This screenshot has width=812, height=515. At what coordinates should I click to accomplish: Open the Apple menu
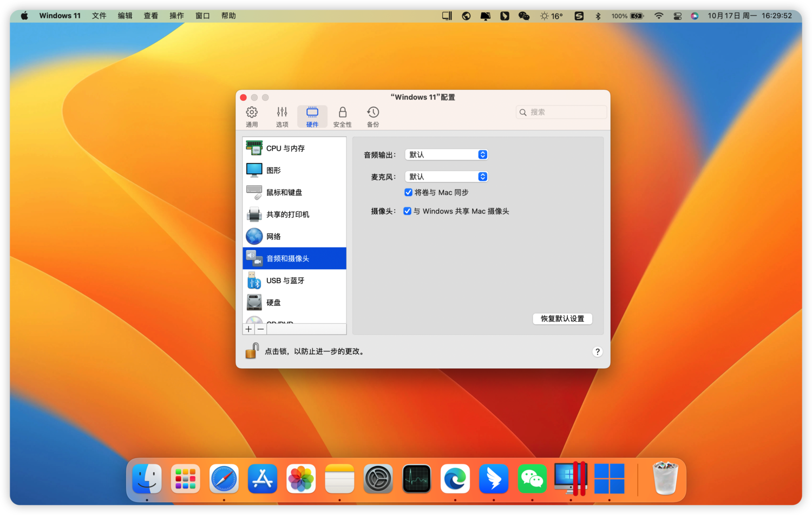[24, 16]
